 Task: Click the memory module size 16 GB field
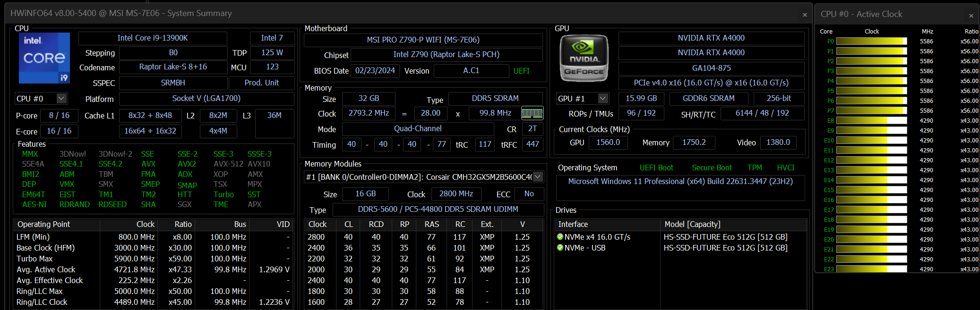click(x=366, y=194)
